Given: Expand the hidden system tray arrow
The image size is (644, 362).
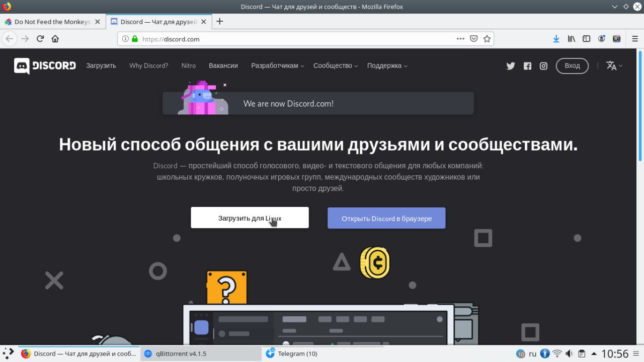Looking at the screenshot, I should click(594, 353).
